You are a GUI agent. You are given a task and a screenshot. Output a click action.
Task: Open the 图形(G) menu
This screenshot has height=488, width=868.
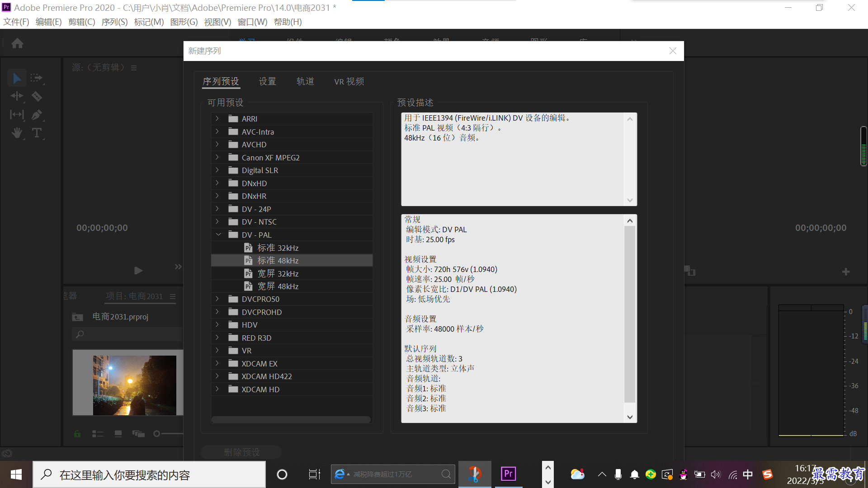click(184, 22)
